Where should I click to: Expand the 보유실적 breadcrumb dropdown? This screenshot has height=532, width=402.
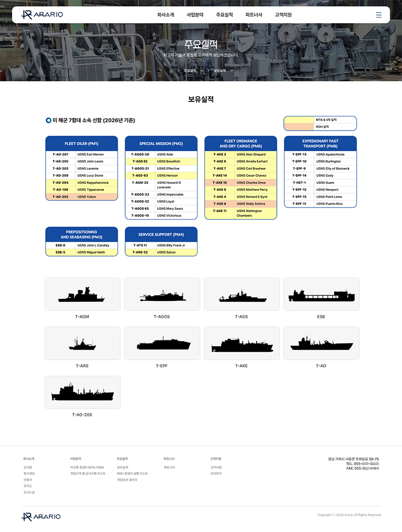click(232, 71)
